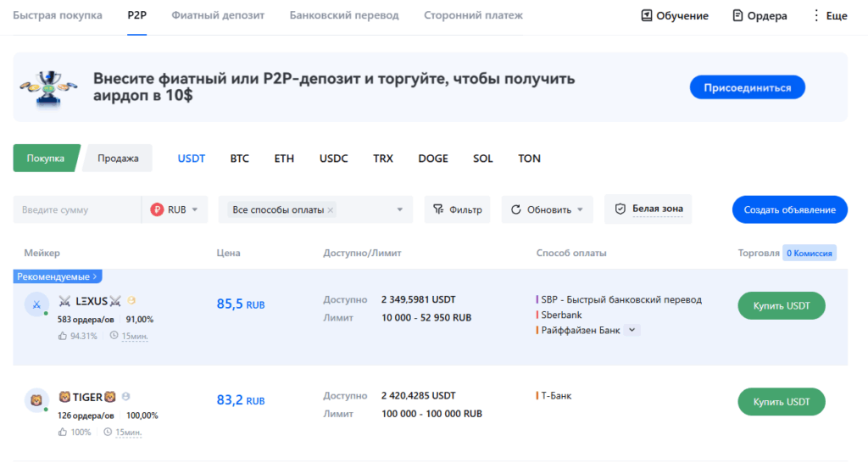This screenshot has width=868, height=463.
Task: Open the Банковский перевод tab
Action: pos(344,15)
